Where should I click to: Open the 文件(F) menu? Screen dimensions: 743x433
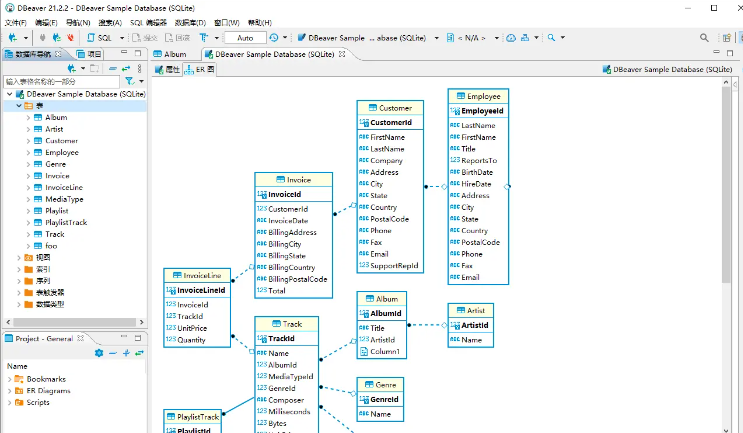(x=16, y=22)
